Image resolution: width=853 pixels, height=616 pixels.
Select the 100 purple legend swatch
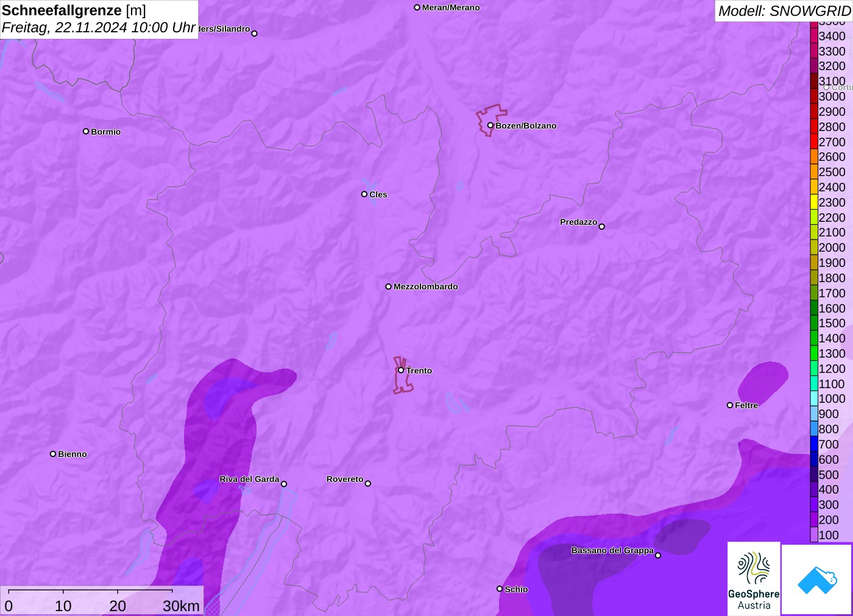pos(814,534)
